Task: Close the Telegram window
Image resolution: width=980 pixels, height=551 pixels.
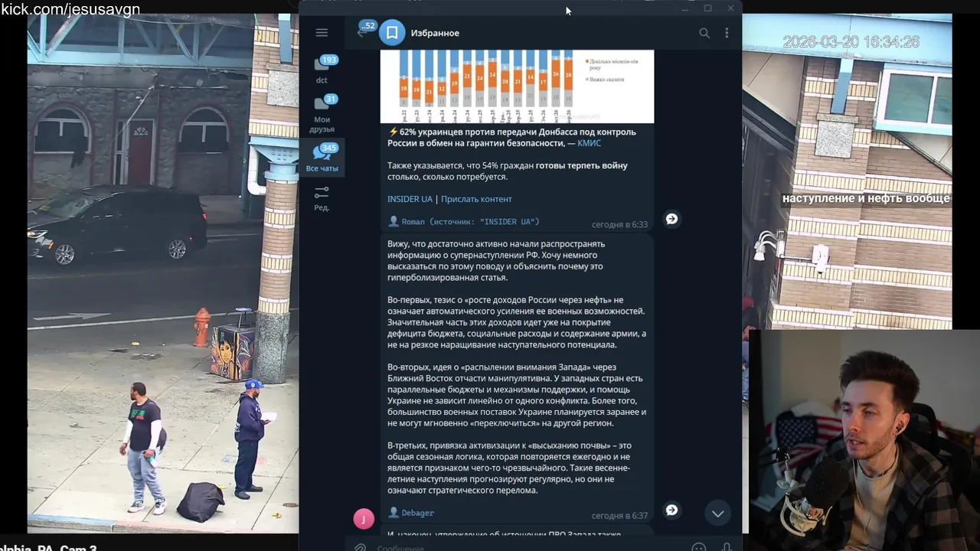Action: click(x=730, y=8)
